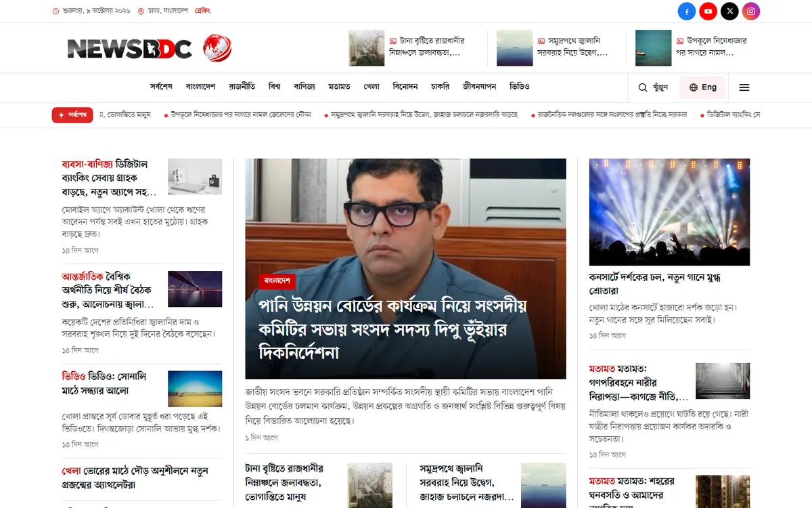Open the ভিডিও menu item
The height and width of the screenshot is (508, 812).
[x=520, y=87]
